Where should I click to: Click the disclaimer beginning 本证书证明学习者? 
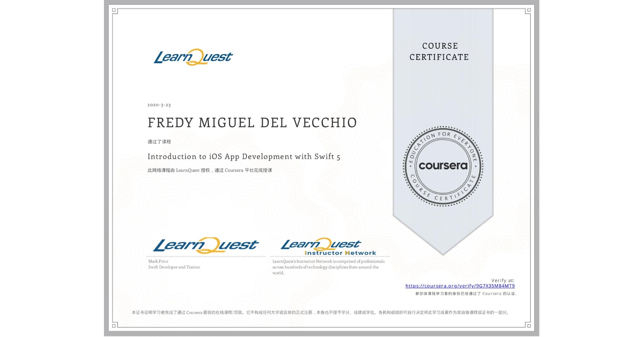click(x=321, y=312)
